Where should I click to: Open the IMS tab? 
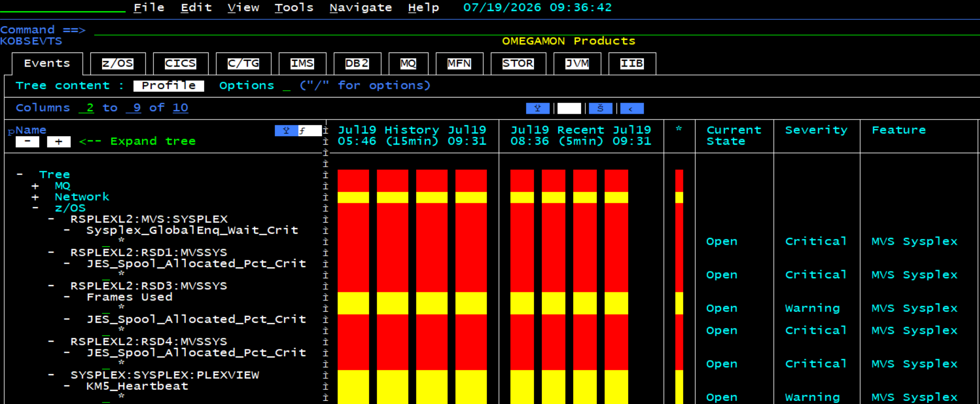tap(303, 63)
